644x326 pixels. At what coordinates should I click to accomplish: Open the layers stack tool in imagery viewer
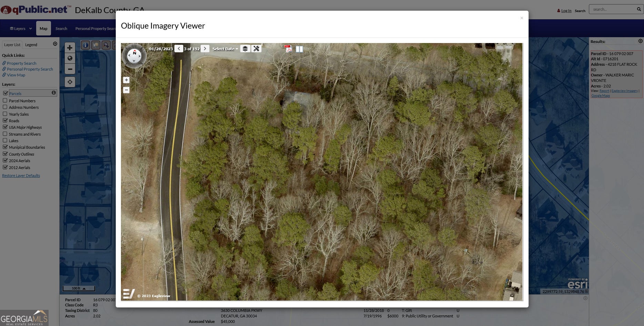pyautogui.click(x=245, y=49)
